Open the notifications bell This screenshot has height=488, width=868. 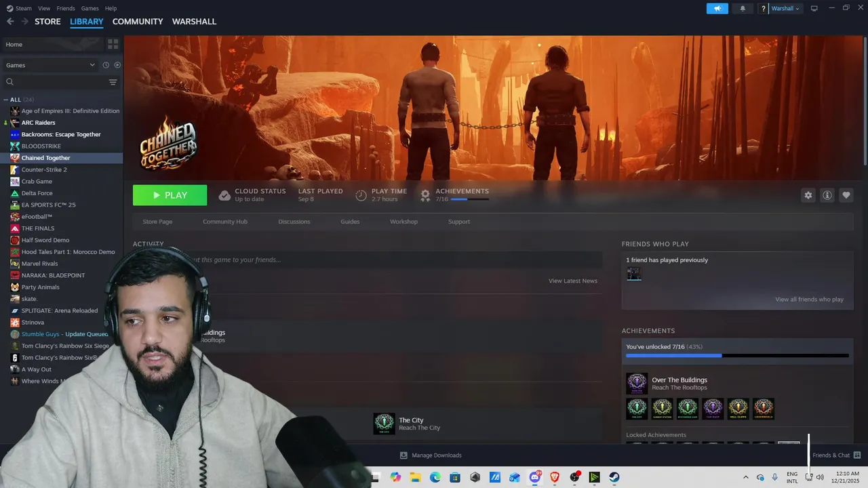click(743, 8)
